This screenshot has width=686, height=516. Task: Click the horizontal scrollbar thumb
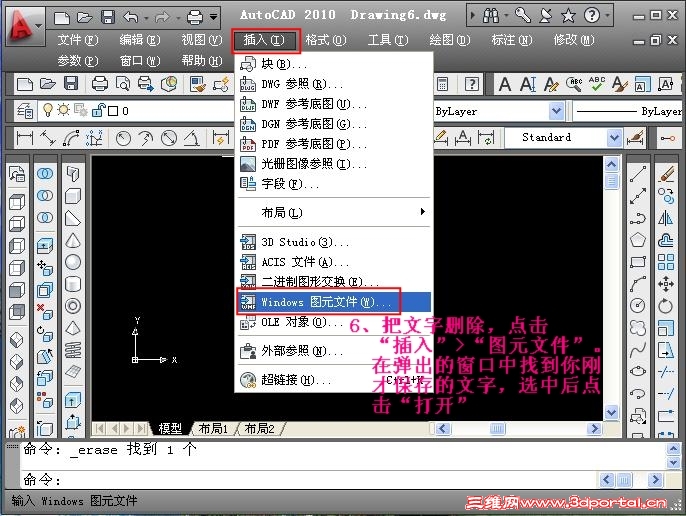(497, 428)
